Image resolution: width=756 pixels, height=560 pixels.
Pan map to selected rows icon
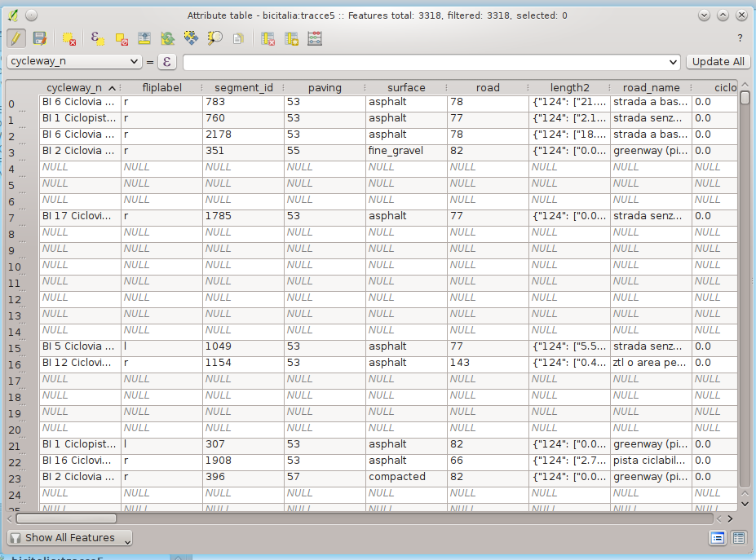point(191,38)
